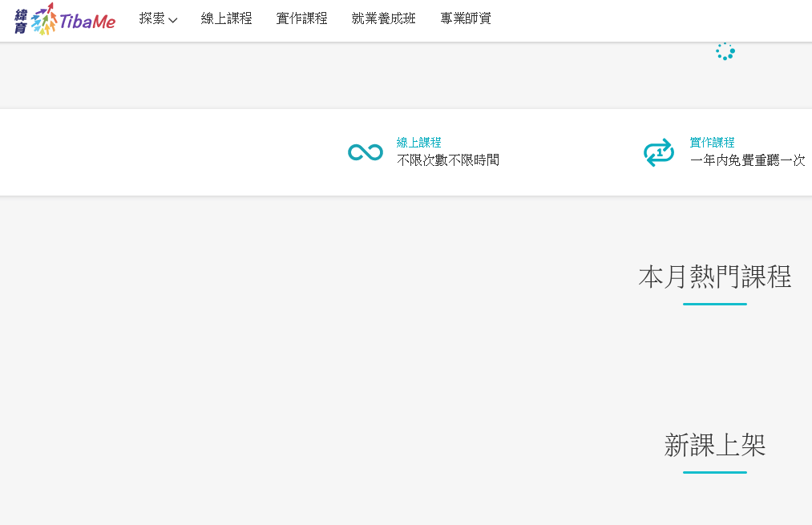This screenshot has width=812, height=525.
Task: Click the infinity icon for unlimited online courses
Action: (x=365, y=152)
